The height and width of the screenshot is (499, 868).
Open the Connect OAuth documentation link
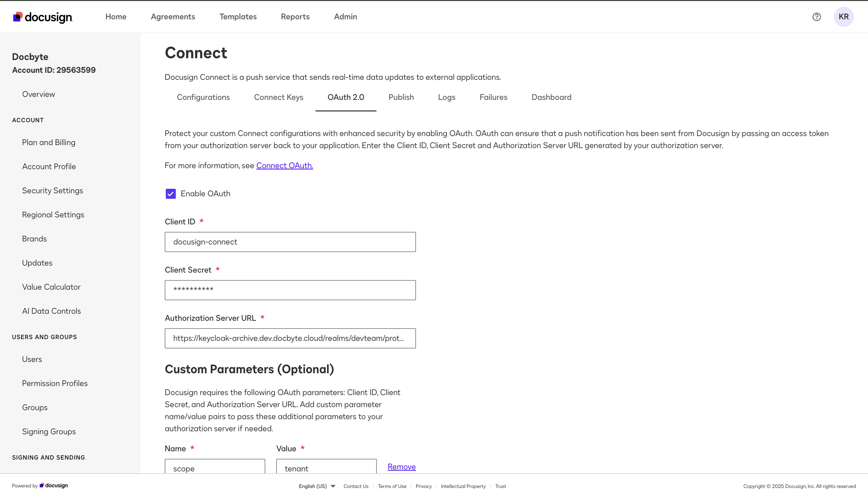284,165
